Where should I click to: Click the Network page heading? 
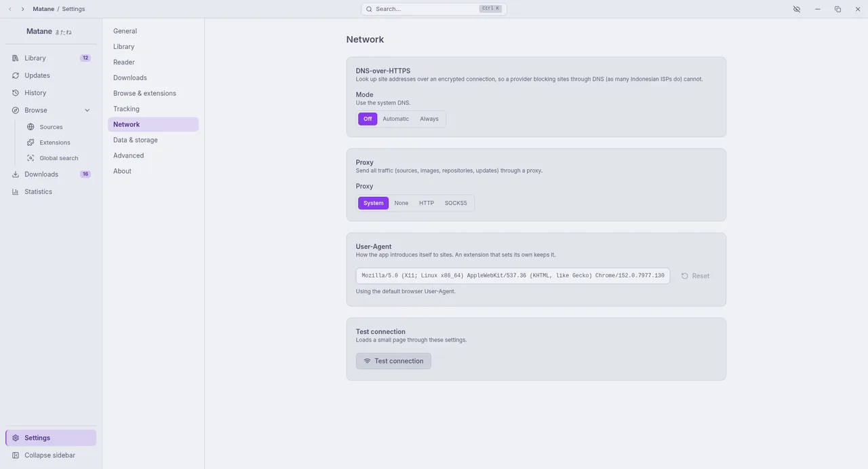pyautogui.click(x=365, y=39)
